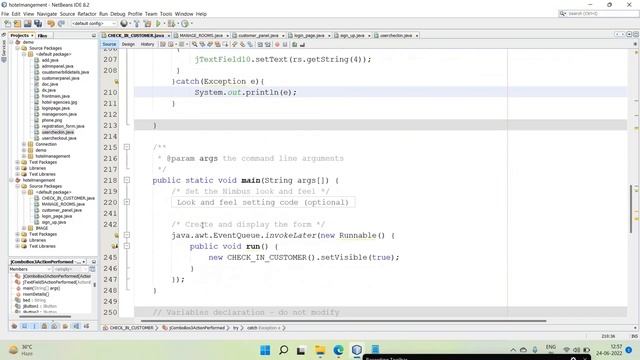Toggle Show Non-Public Members in Navigator

point(44,326)
